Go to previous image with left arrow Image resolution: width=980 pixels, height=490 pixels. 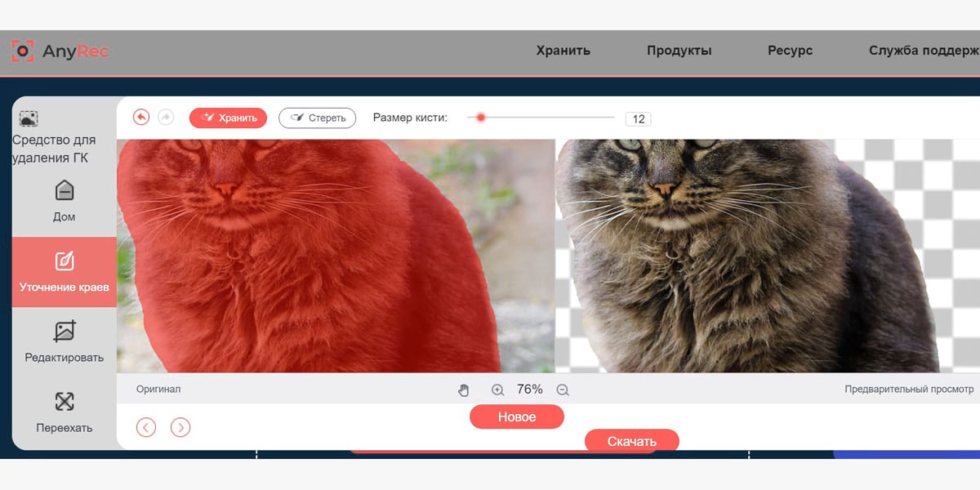[146, 426]
